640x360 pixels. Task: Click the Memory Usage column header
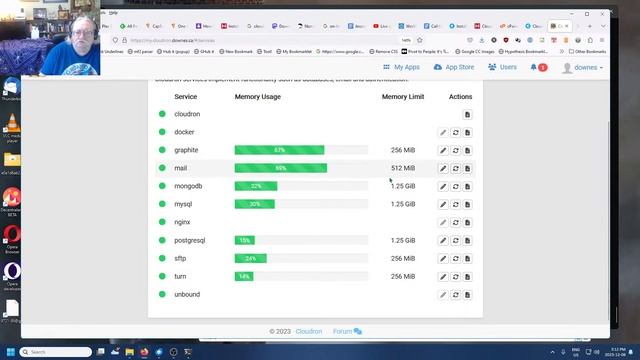coord(258,97)
